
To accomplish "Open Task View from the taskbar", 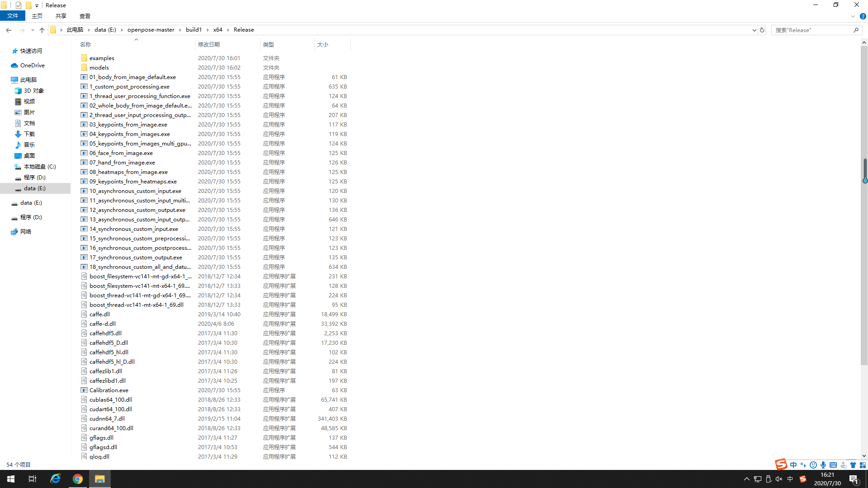I will (x=32, y=479).
